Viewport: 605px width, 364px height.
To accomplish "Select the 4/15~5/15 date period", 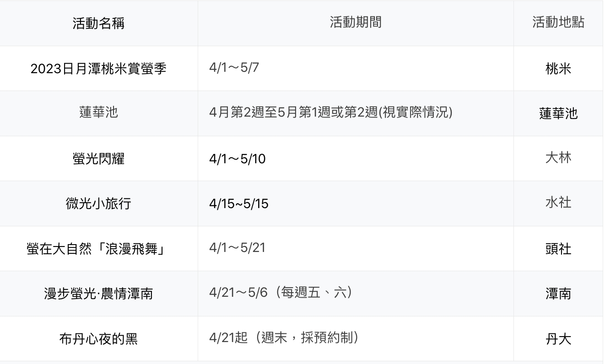I will (238, 203).
